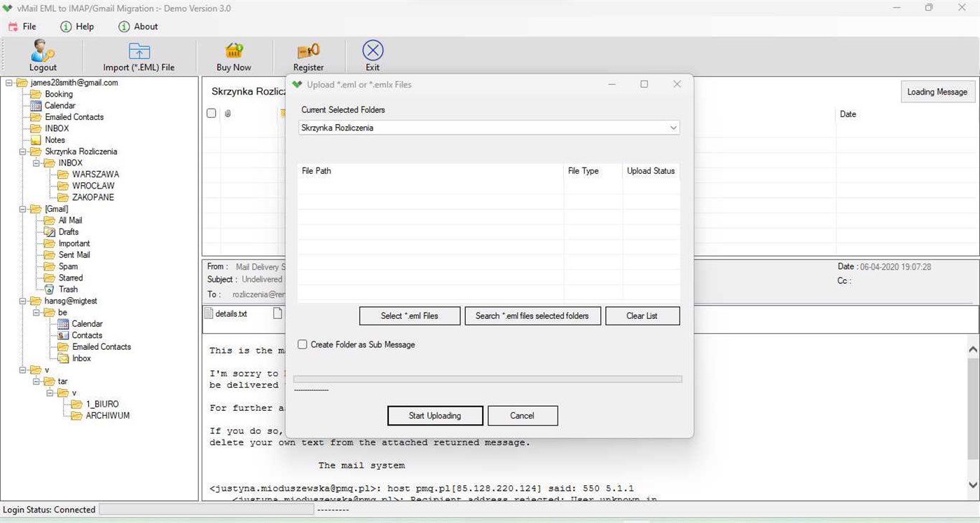Click the Exit toolbar icon

point(372,49)
